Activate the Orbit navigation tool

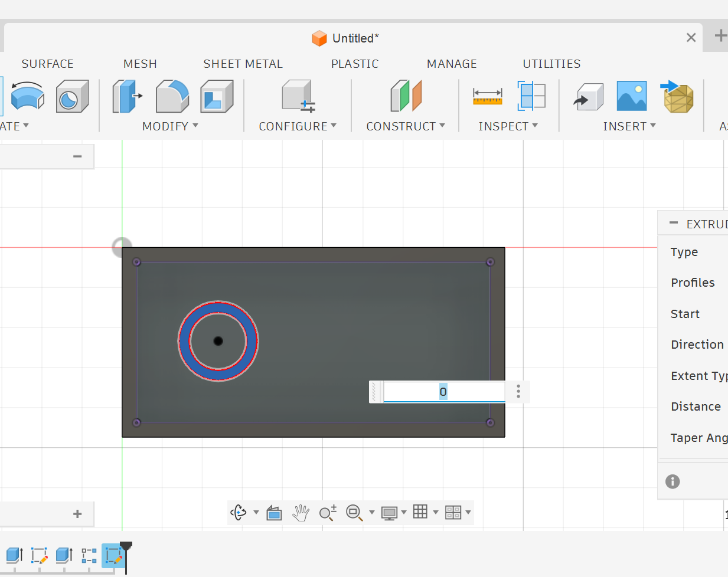(239, 512)
